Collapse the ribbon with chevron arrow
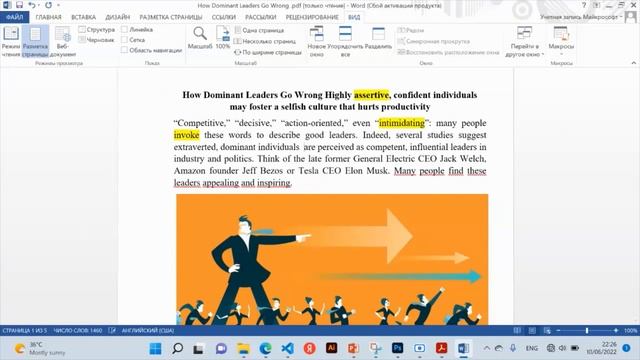 633,63
